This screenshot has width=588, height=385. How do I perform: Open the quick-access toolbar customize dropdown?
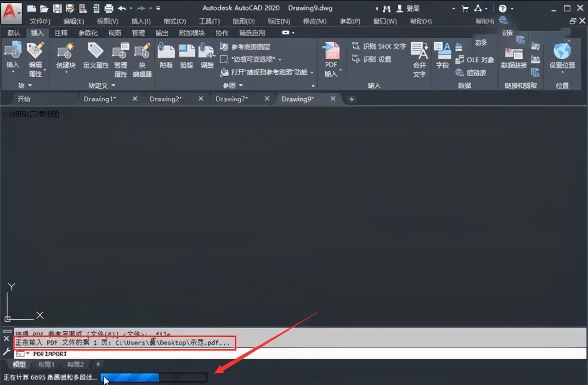pos(158,8)
